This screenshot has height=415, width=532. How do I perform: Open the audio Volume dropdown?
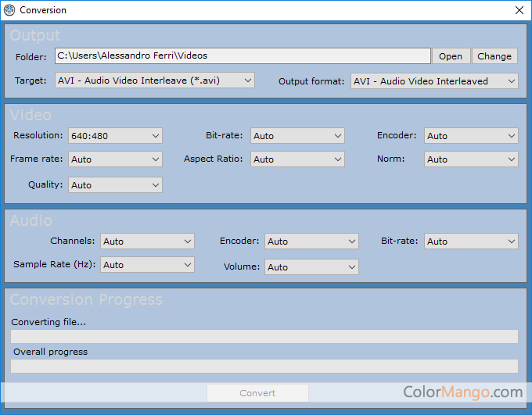click(311, 267)
